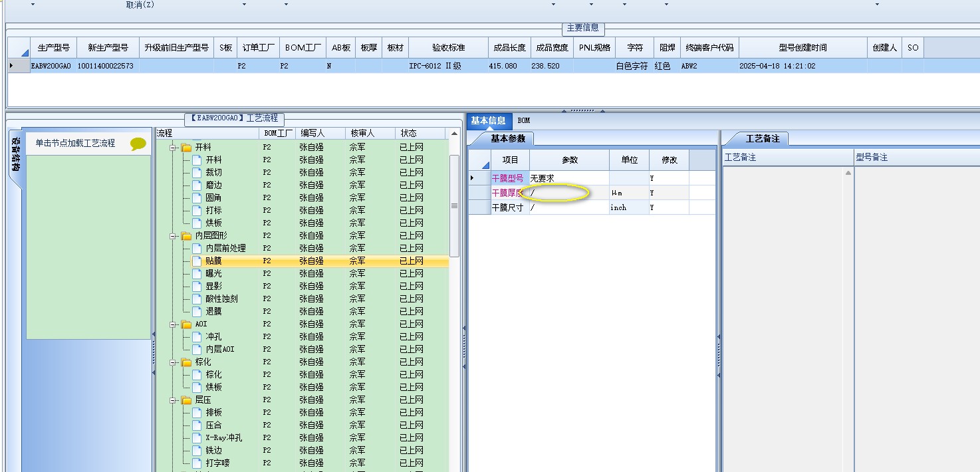The image size is (980, 472).
Task: Click the AOI folder icon
Action: point(186,324)
